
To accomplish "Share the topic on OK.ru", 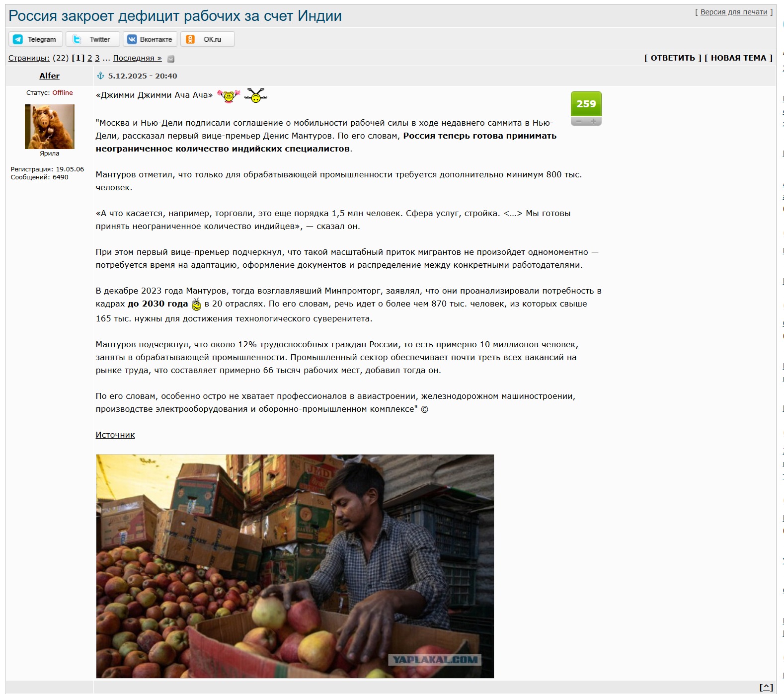I will click(x=207, y=39).
